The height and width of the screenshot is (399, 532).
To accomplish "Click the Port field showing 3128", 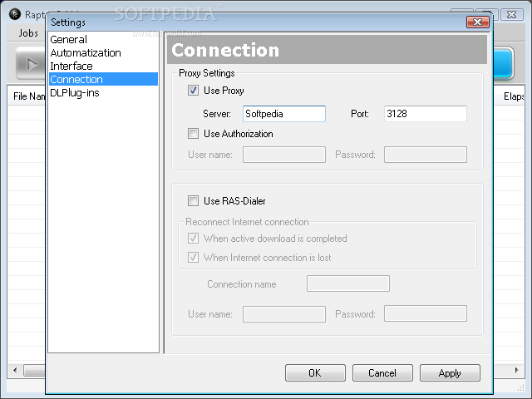I will point(426,114).
